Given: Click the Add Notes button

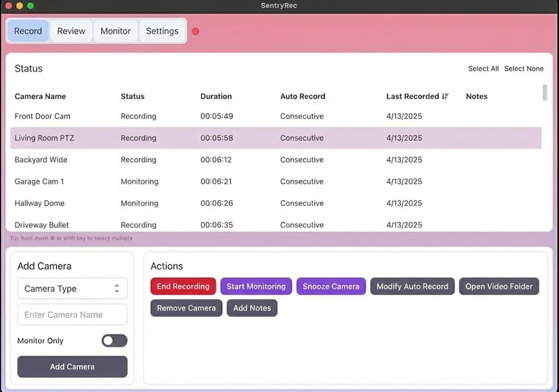Looking at the screenshot, I should pos(252,308).
